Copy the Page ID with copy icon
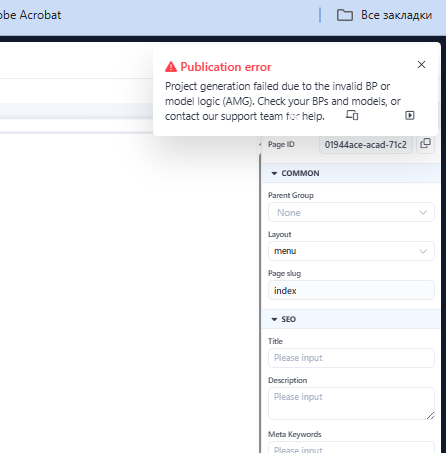 click(425, 144)
